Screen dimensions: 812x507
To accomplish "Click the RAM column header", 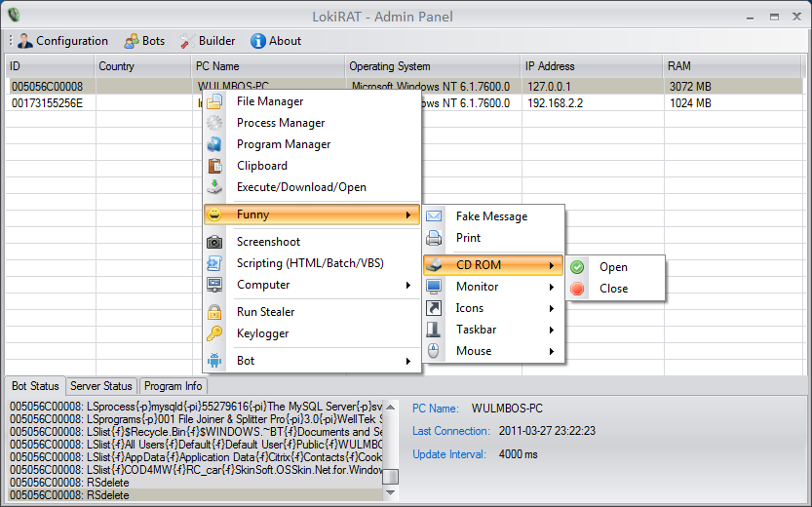I will click(733, 66).
